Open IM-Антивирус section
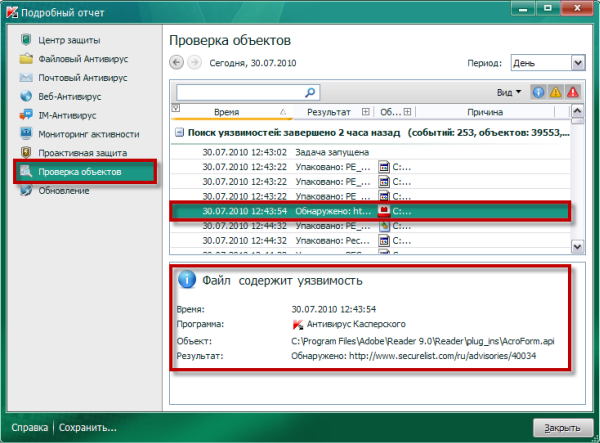The image size is (600, 443). (67, 115)
